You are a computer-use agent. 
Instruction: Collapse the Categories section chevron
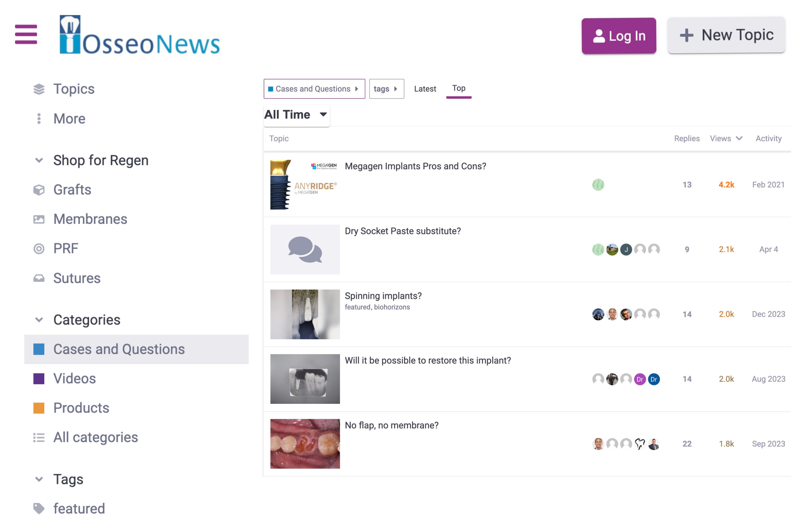click(x=39, y=320)
